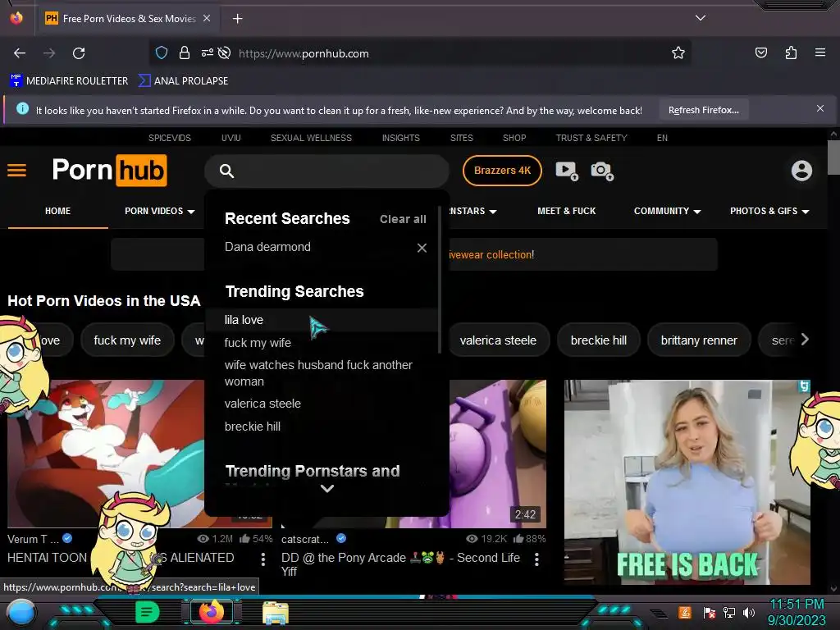Image resolution: width=840 pixels, height=630 pixels.
Task: Dismiss the Firefox notification bar
Action: [x=820, y=109]
